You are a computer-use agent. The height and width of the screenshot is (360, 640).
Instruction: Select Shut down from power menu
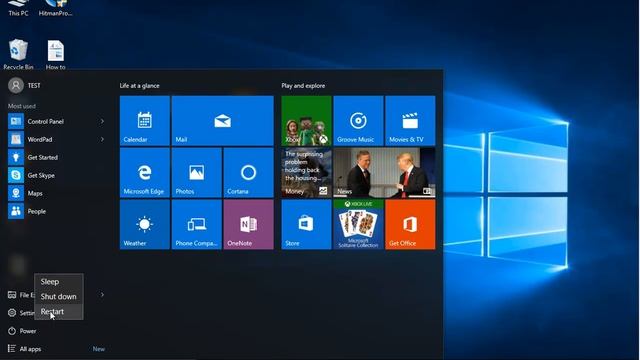coord(59,297)
